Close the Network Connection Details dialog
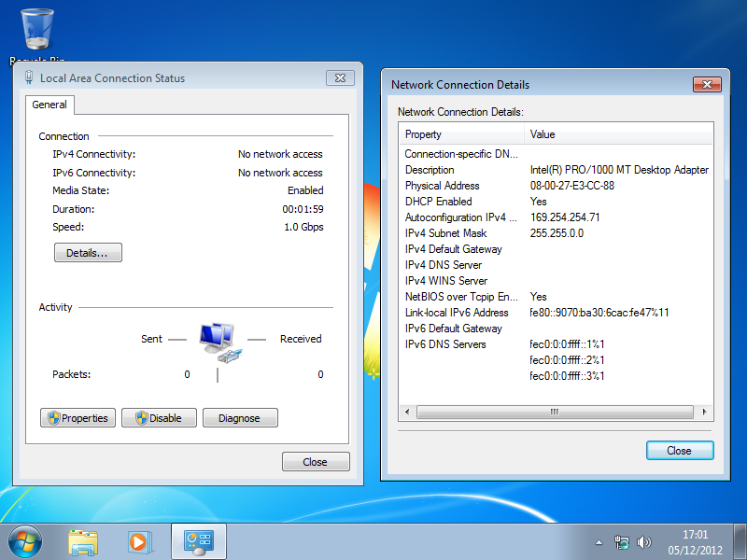747x560 pixels. click(679, 451)
